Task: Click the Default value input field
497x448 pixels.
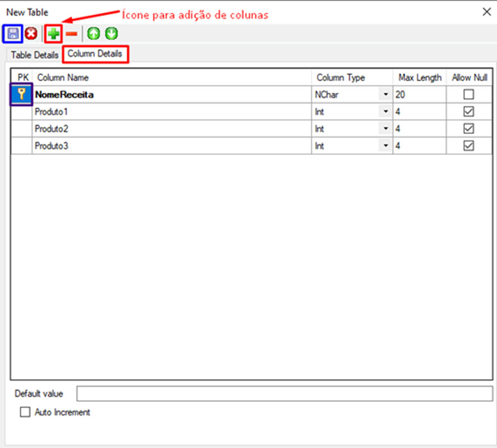Action: (284, 394)
